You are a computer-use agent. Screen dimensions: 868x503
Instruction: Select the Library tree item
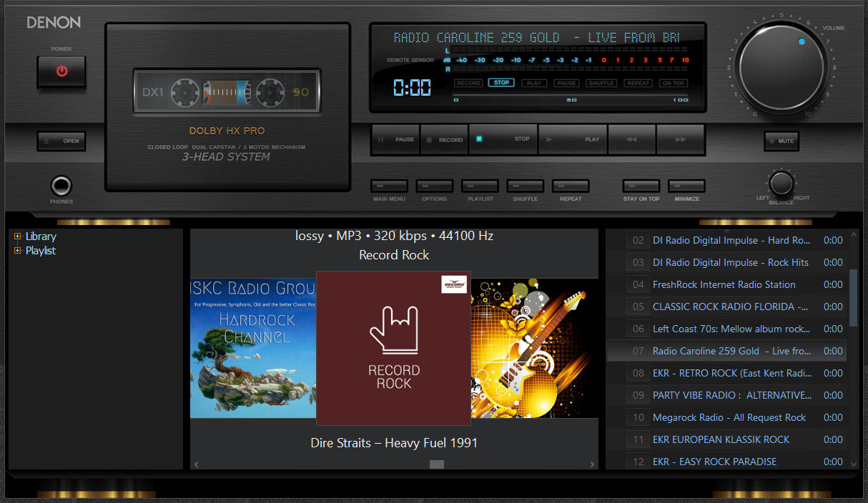[41, 236]
